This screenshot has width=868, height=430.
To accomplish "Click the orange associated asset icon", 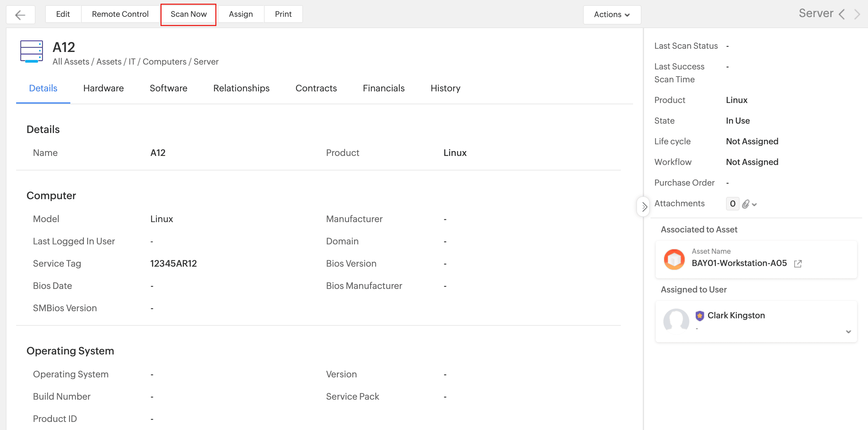I will pyautogui.click(x=674, y=259).
